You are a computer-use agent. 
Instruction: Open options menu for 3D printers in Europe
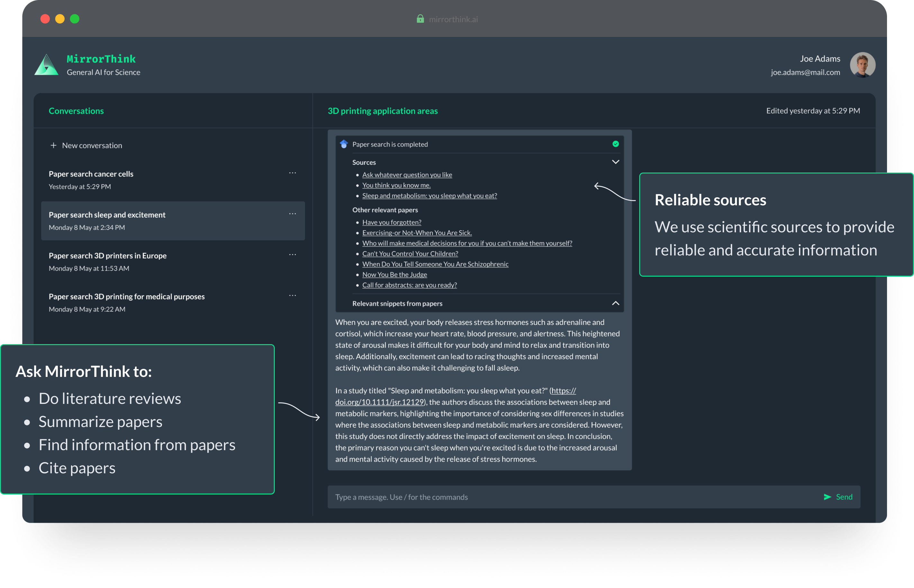(292, 255)
